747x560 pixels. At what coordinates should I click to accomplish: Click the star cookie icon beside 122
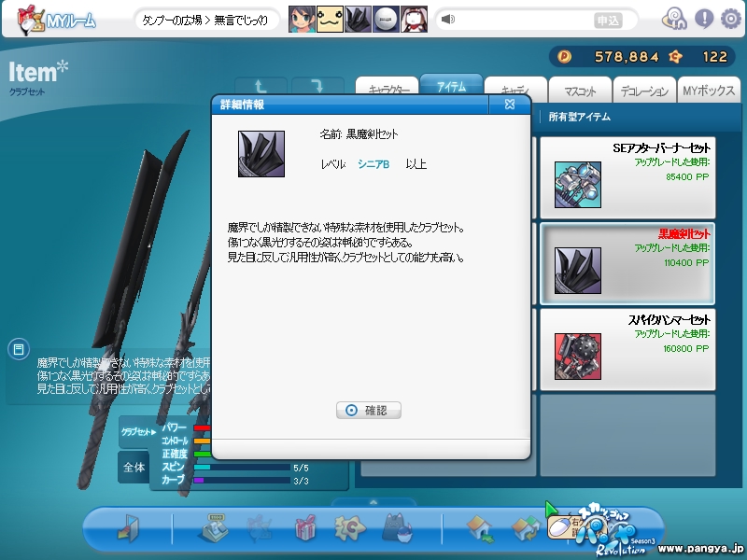click(x=675, y=57)
